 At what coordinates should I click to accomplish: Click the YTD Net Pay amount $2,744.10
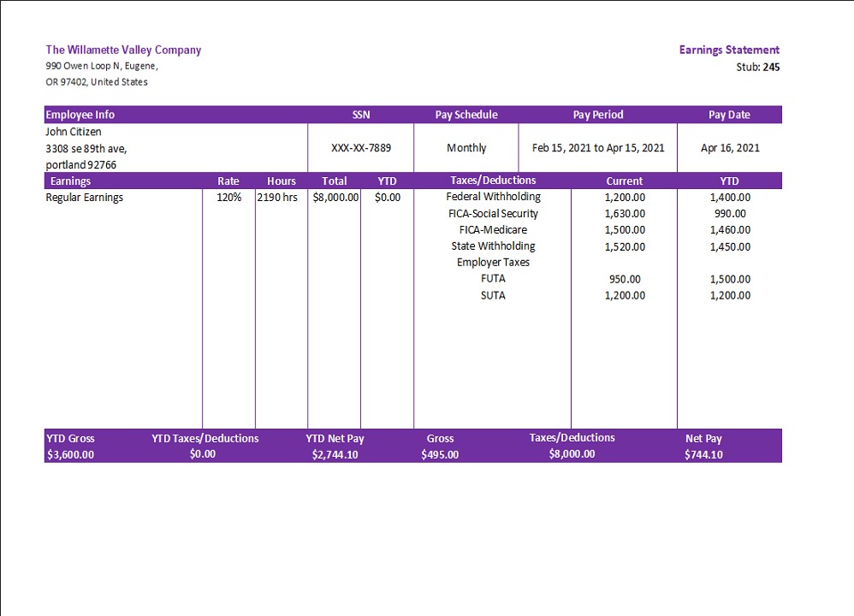[335, 455]
